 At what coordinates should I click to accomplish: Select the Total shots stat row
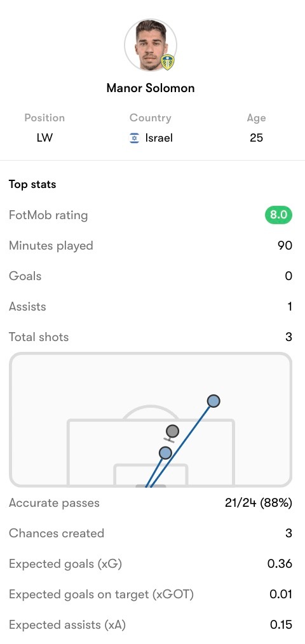click(151, 337)
